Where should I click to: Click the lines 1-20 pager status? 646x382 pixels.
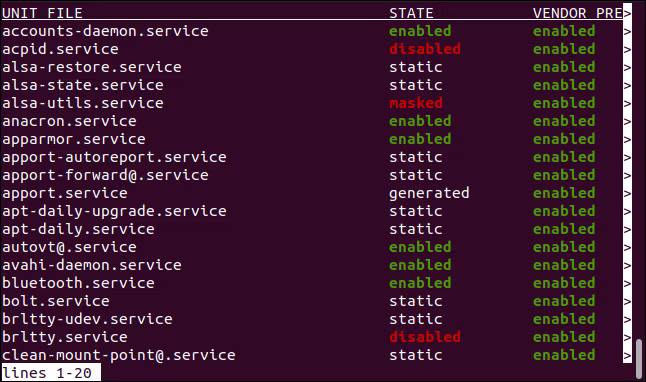click(x=47, y=373)
